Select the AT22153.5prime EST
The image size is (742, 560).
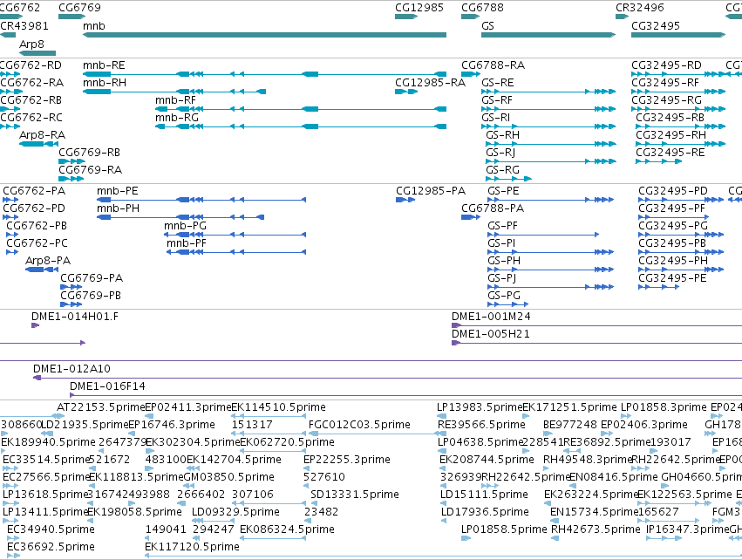[x=58, y=416]
